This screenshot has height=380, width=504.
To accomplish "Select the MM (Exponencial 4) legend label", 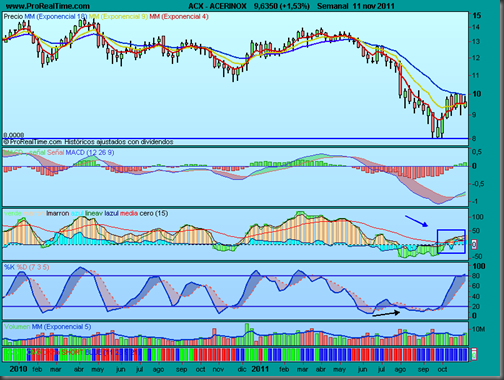I will (179, 16).
